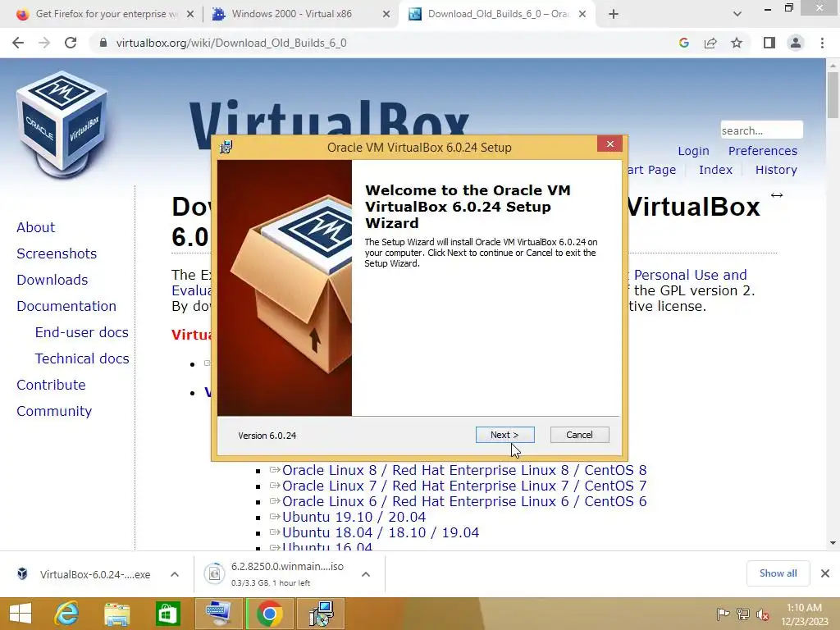Click the browser forward arrow
Image resolution: width=840 pixels, height=630 pixels.
point(44,43)
